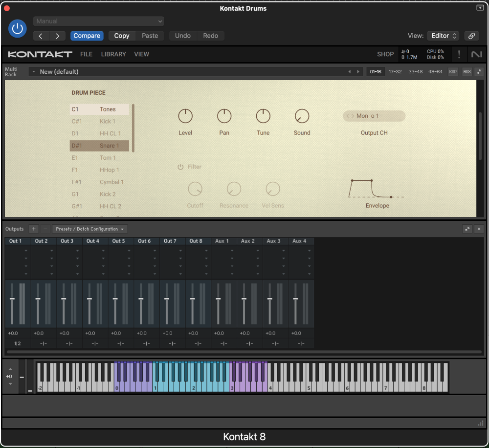The width and height of the screenshot is (489, 448).
Task: Open the VIEW menu
Action: (141, 54)
